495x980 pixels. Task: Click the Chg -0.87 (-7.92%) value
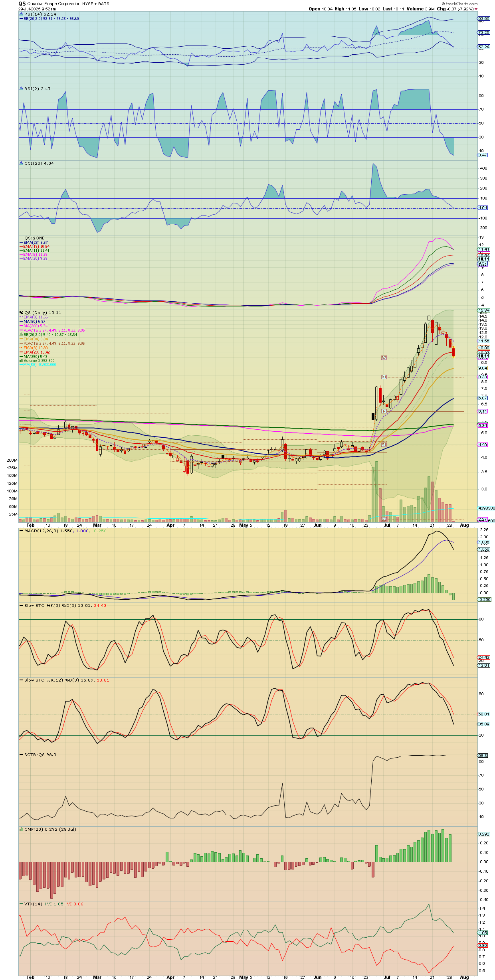[455, 9]
